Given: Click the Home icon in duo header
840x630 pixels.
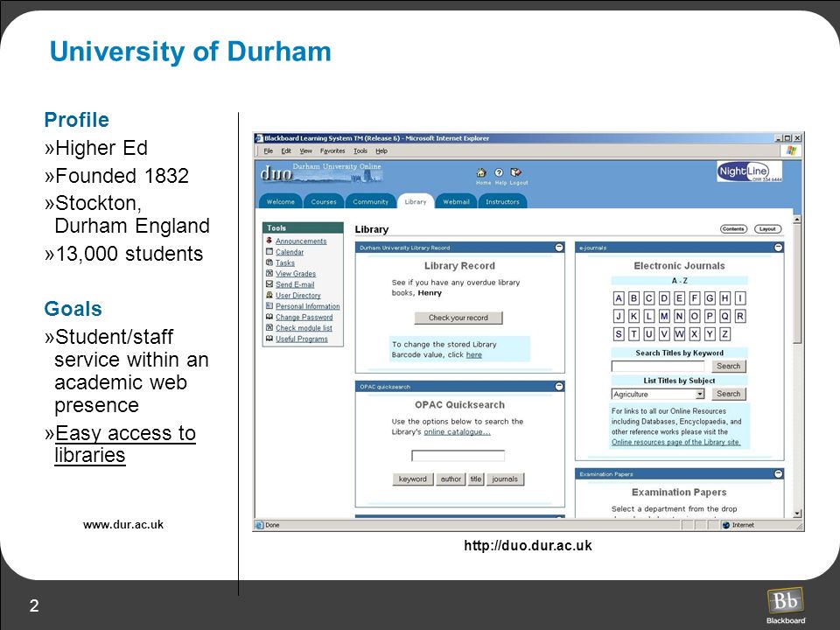Looking at the screenshot, I should point(481,172).
